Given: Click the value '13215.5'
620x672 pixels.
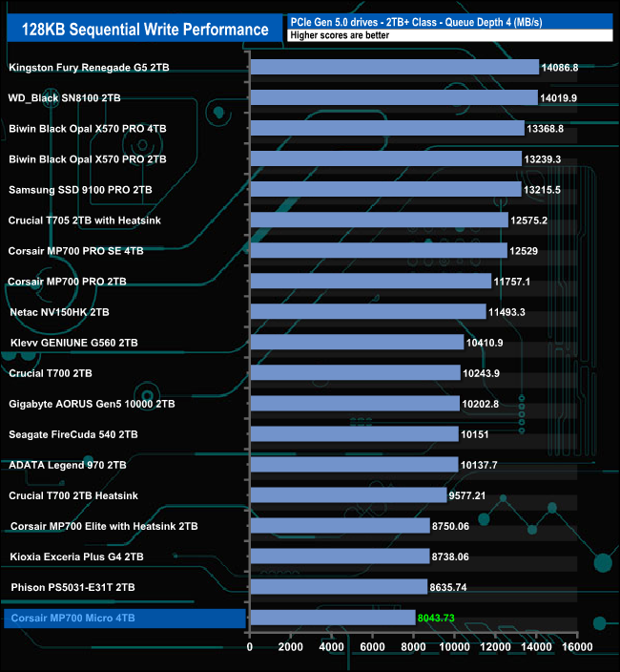Looking at the screenshot, I should click(542, 189).
